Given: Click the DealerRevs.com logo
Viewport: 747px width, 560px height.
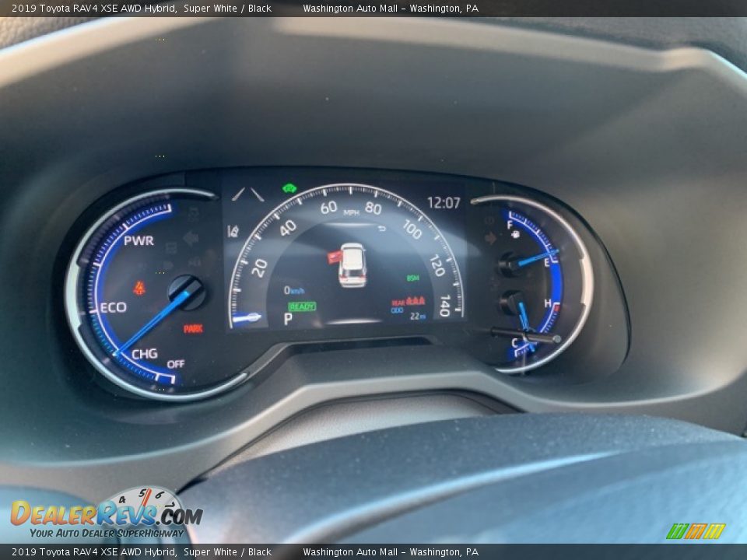Looking at the screenshot, I should (106, 515).
